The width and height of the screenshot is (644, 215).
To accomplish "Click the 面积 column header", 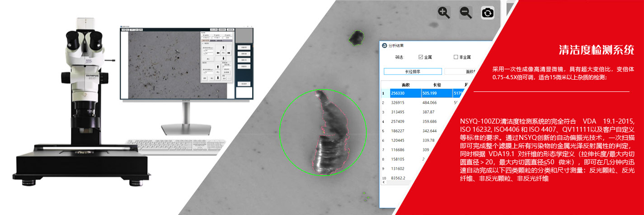I will point(404,85).
